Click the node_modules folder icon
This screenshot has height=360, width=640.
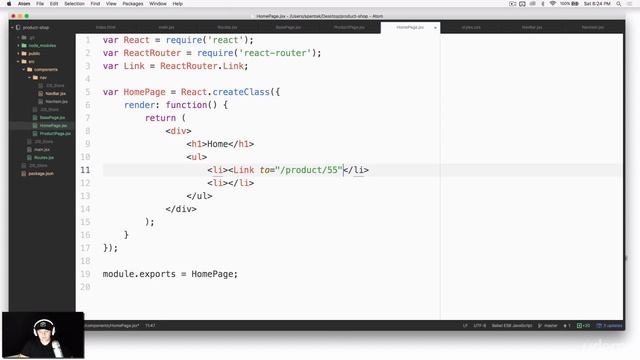tap(24, 45)
